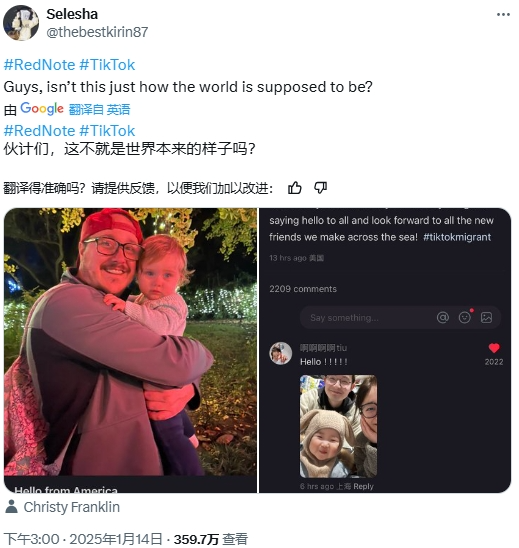Click the @ mention icon in comment box

click(x=442, y=317)
